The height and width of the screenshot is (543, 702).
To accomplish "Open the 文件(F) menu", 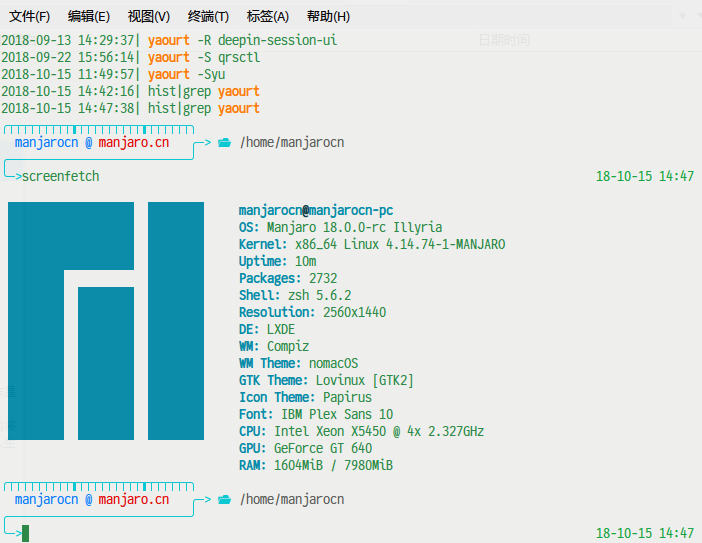I will 30,17.
